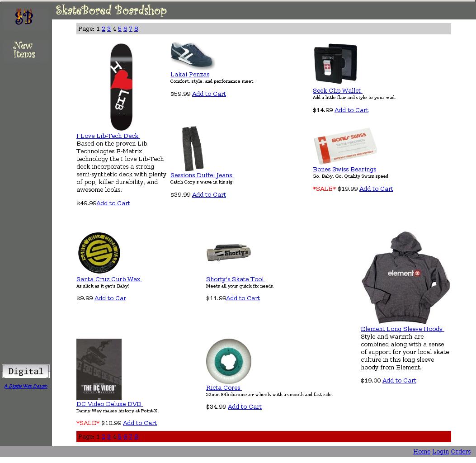Image resolution: width=476 pixels, height=463 pixels.
Task: Go to page 5 in bottom red pager
Action: point(120,437)
